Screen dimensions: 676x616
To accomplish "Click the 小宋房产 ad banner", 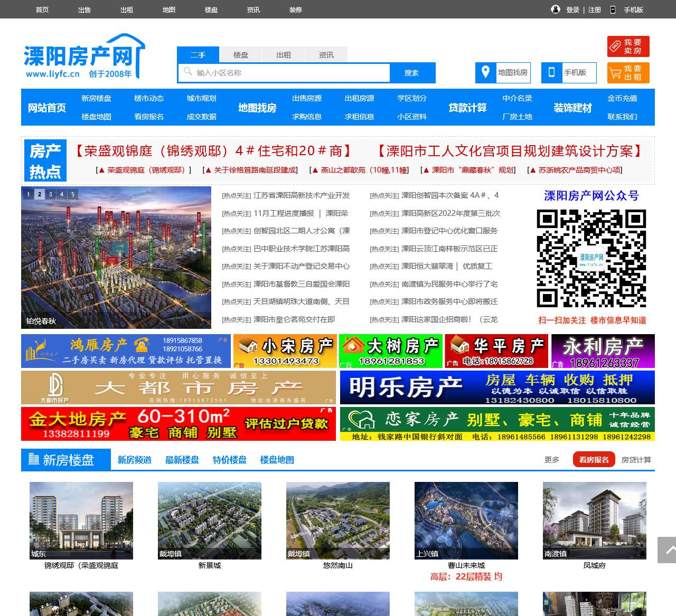I will (285, 351).
